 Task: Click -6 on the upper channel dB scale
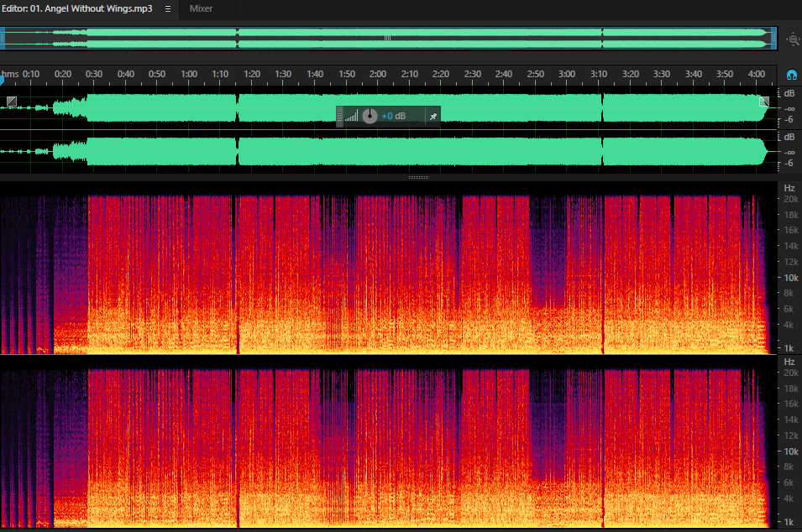coord(789,120)
